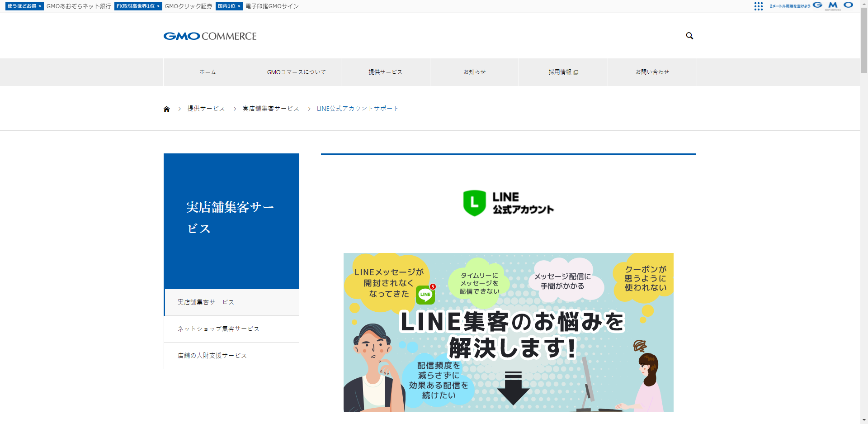Screen dimensions: 868x424
Task: Click the scrollbar up arrow
Action: point(864,3)
